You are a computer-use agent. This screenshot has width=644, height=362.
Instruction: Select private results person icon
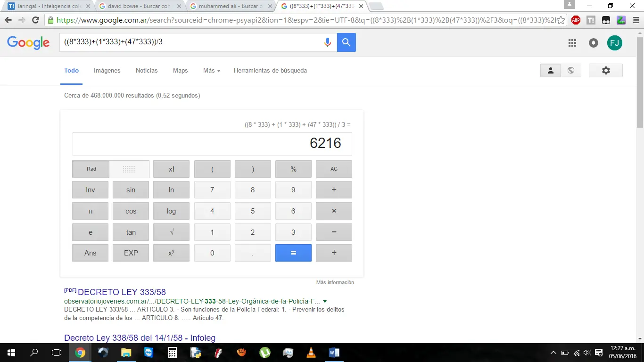coord(551,70)
